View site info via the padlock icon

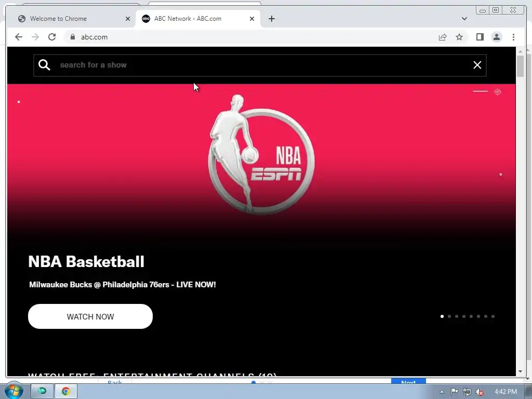[73, 37]
